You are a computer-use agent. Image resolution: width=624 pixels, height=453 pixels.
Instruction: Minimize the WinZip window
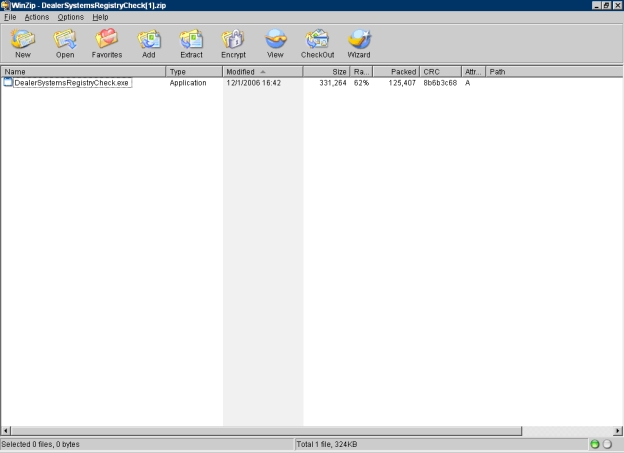pyautogui.click(x=596, y=5)
